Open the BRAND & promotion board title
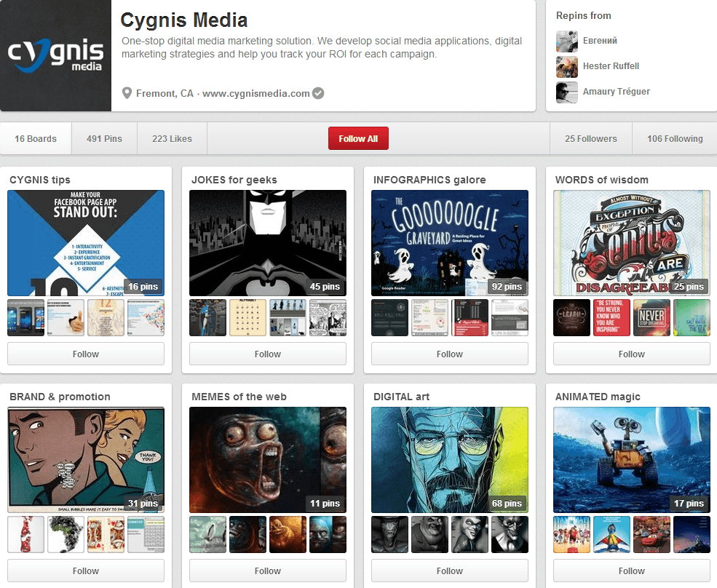Screen dimensions: 717x588 click(x=60, y=397)
